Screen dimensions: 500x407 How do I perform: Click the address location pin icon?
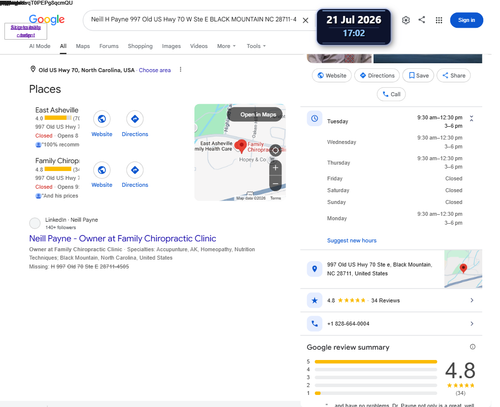click(x=314, y=269)
